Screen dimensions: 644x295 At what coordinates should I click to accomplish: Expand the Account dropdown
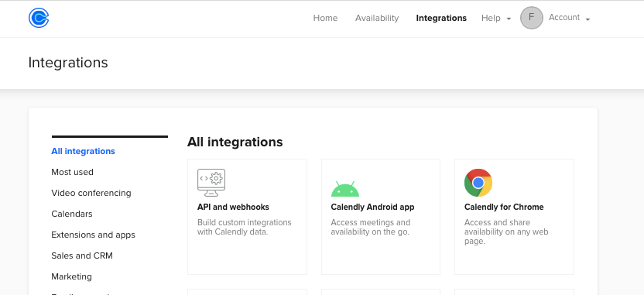tap(569, 18)
